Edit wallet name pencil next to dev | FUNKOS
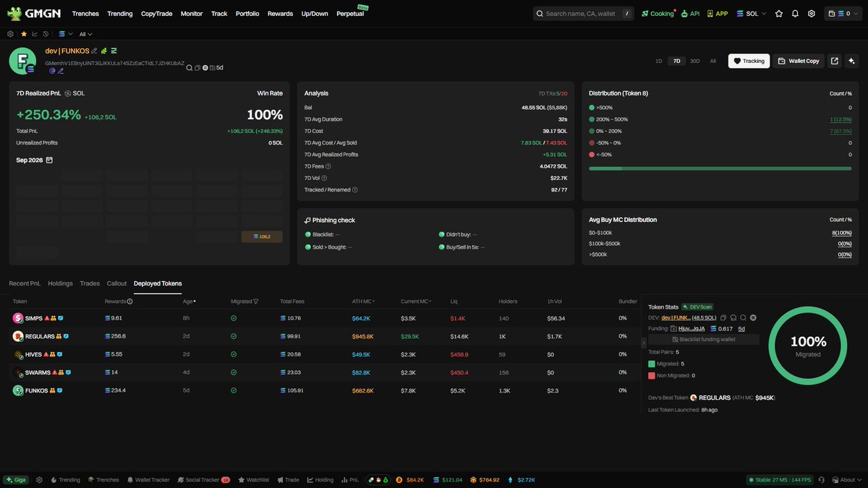The height and width of the screenshot is (488, 868). [x=94, y=51]
